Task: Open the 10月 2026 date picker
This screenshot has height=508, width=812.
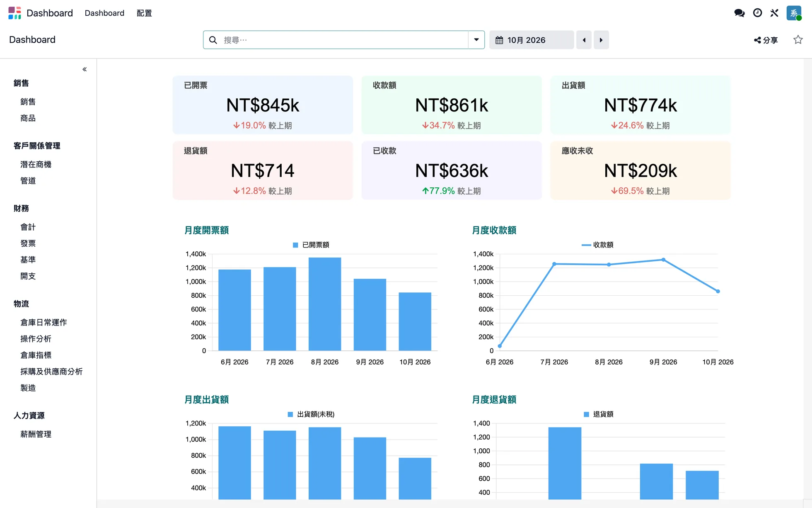Action: 532,40
